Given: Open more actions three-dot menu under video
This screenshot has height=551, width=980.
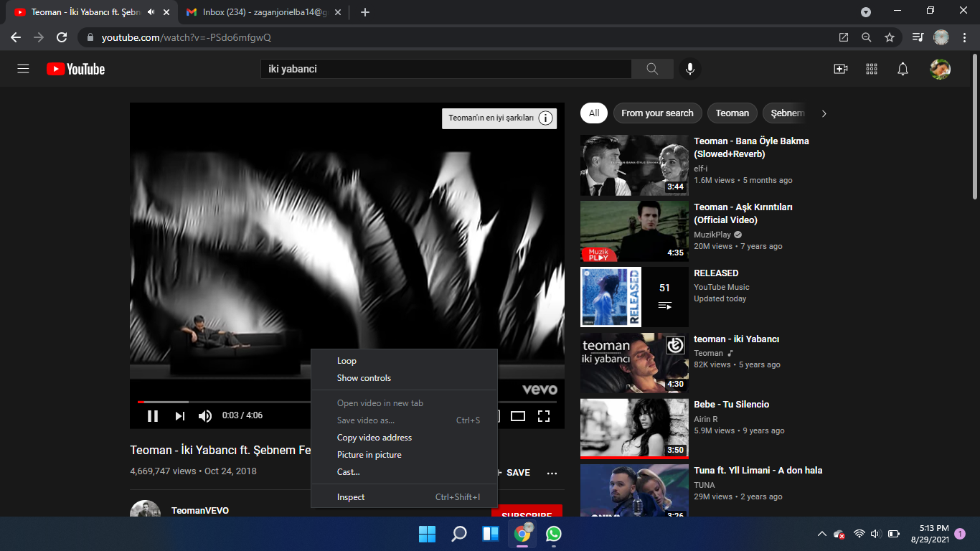Looking at the screenshot, I should point(552,473).
